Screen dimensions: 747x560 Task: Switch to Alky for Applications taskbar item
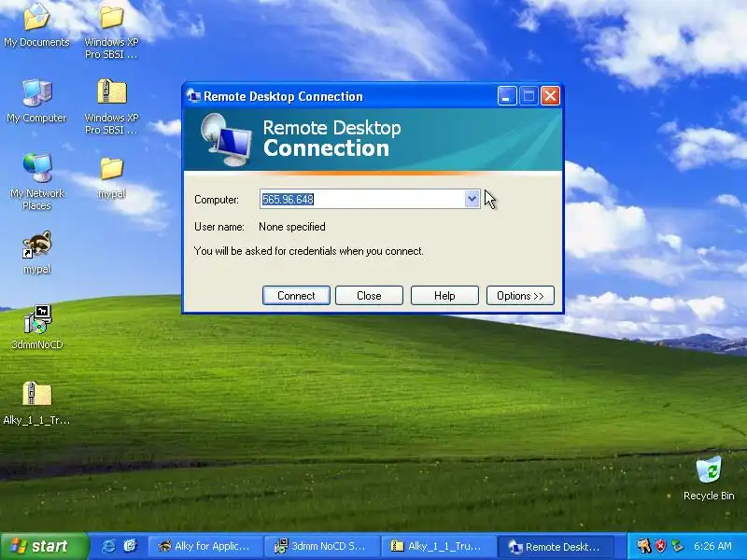(x=205, y=546)
